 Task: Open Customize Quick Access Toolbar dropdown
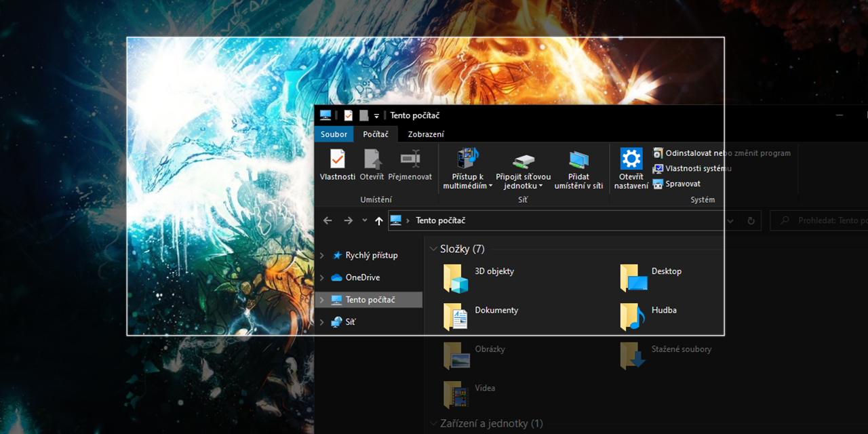376,116
